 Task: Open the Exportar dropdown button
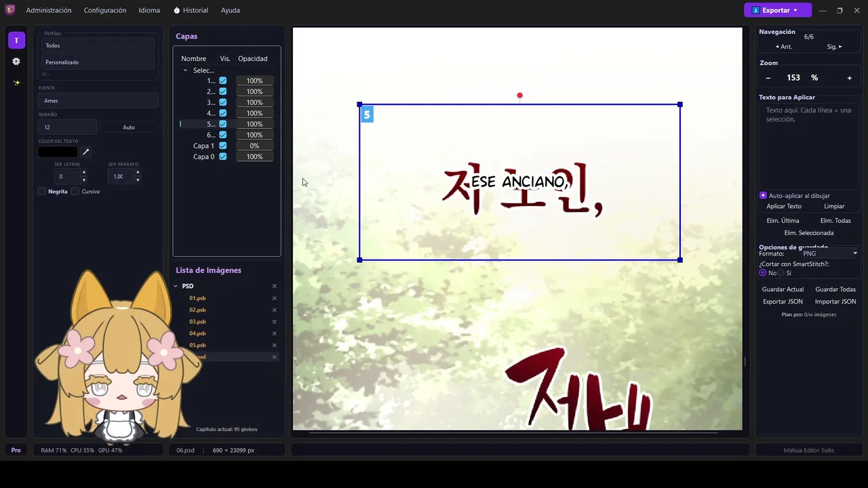(778, 10)
